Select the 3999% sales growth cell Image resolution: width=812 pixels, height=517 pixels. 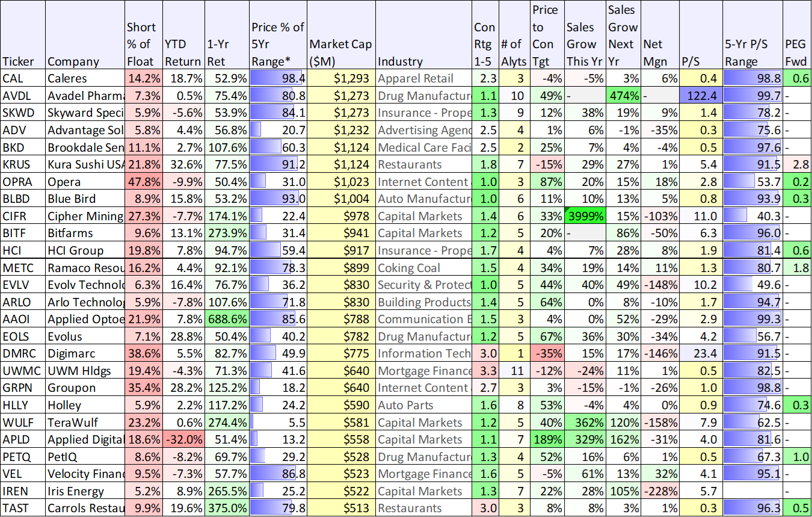(x=585, y=216)
